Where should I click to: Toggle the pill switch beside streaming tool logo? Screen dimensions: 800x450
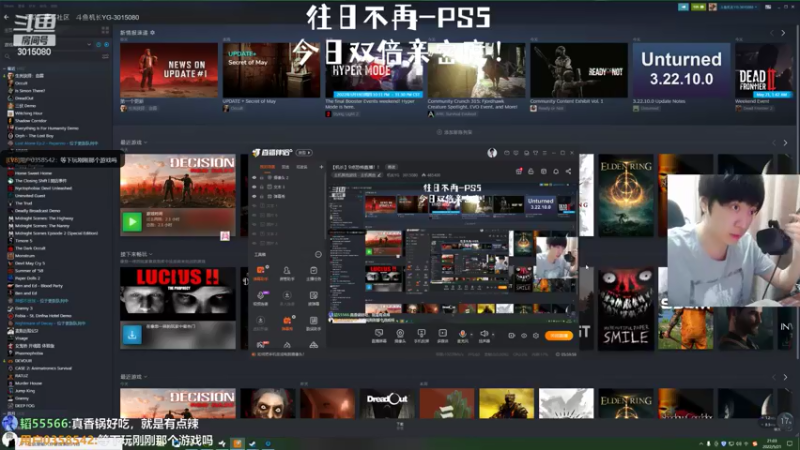click(x=305, y=153)
